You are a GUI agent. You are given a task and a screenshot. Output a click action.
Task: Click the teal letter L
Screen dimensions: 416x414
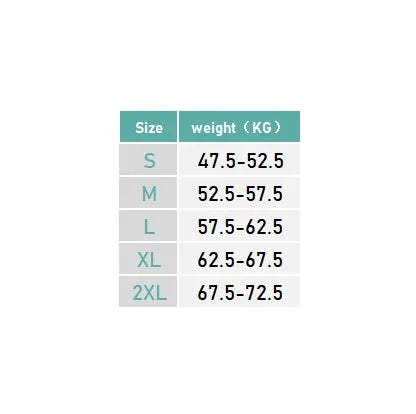(x=149, y=227)
